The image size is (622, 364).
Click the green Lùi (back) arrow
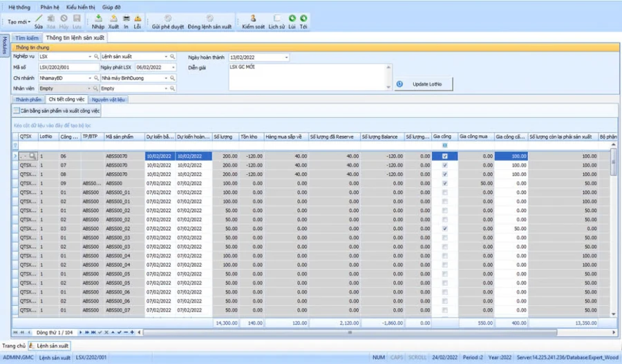click(292, 18)
